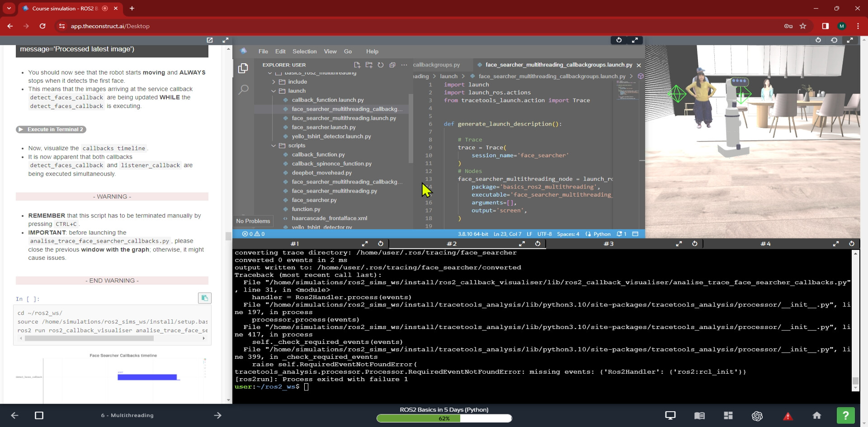The image size is (868, 427).
Task: Open the Selection menu
Action: [x=304, y=52]
